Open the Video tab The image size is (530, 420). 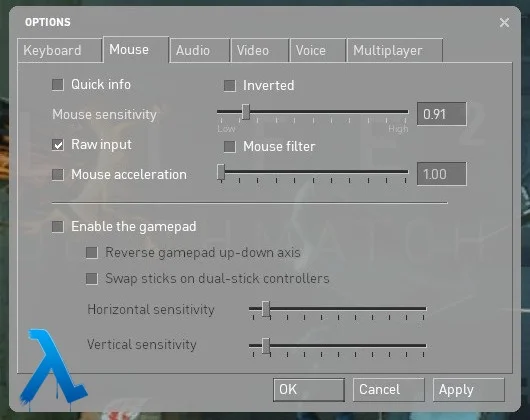tap(260, 50)
